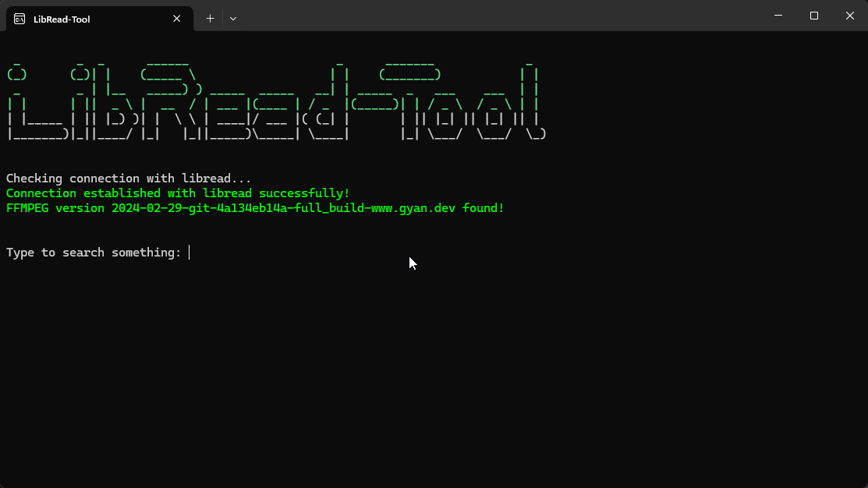Select the 'Connection established' success message
Image resolution: width=868 pixels, height=488 pixels.
tap(177, 193)
